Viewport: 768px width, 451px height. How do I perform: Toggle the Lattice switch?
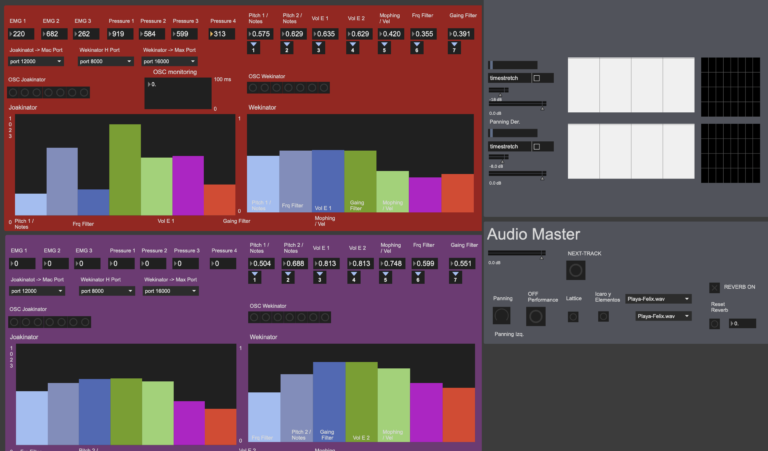(573, 317)
